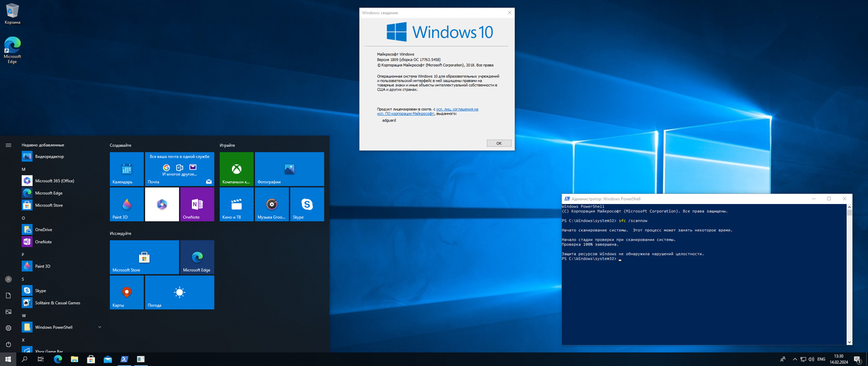
Task: Click letter 'M' section header in app list
Action: tap(24, 169)
